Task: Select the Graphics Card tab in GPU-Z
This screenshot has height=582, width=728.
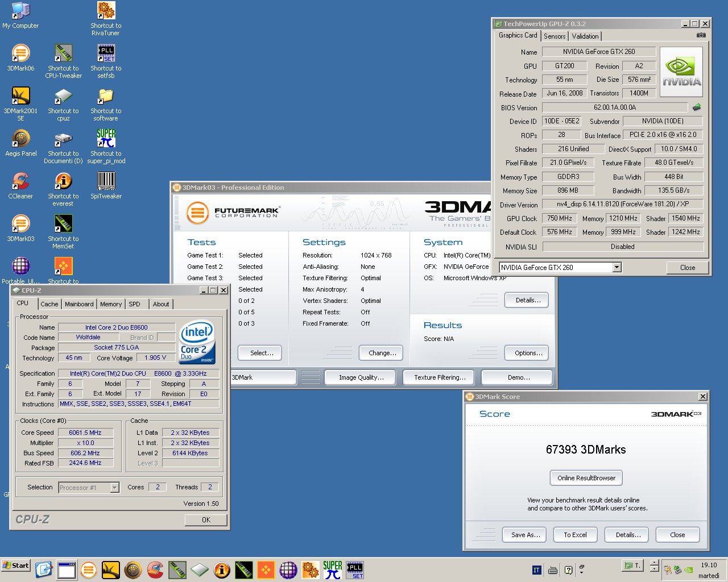Action: tap(518, 35)
